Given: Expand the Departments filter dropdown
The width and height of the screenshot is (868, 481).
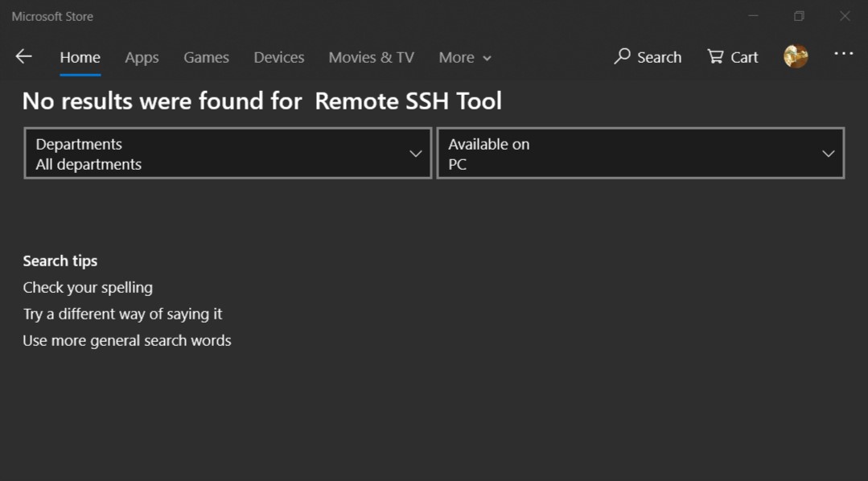Looking at the screenshot, I should coord(228,154).
